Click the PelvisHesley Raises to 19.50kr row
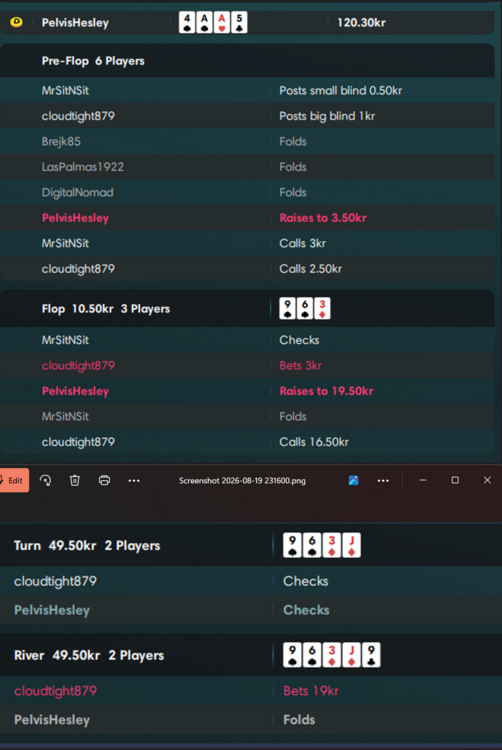 (247, 391)
